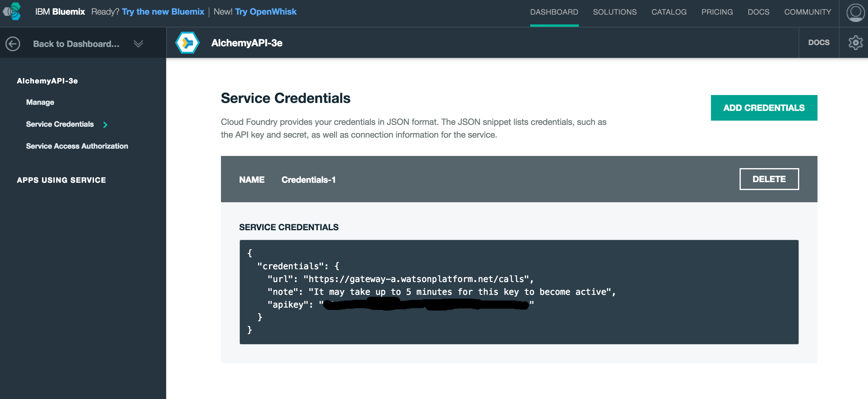
Task: Click the AlchemyAPI hexagon service icon
Action: pos(188,43)
